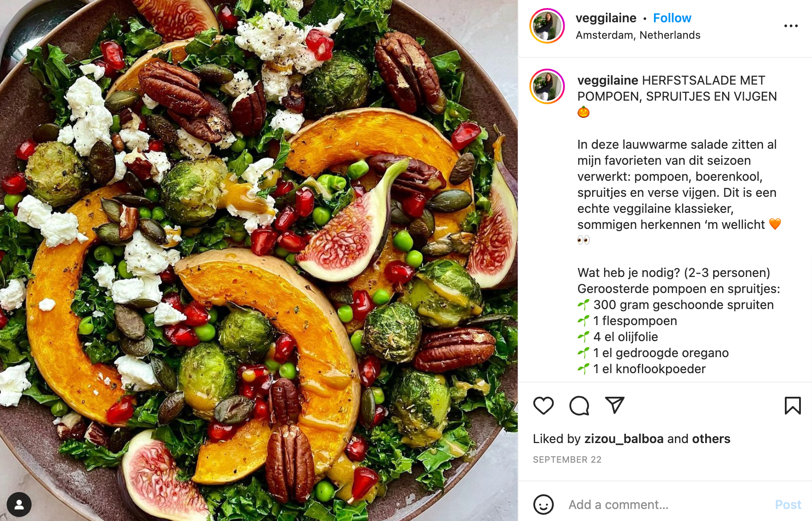Click the caption profile avatar
The width and height of the screenshot is (812, 521).
tap(547, 86)
